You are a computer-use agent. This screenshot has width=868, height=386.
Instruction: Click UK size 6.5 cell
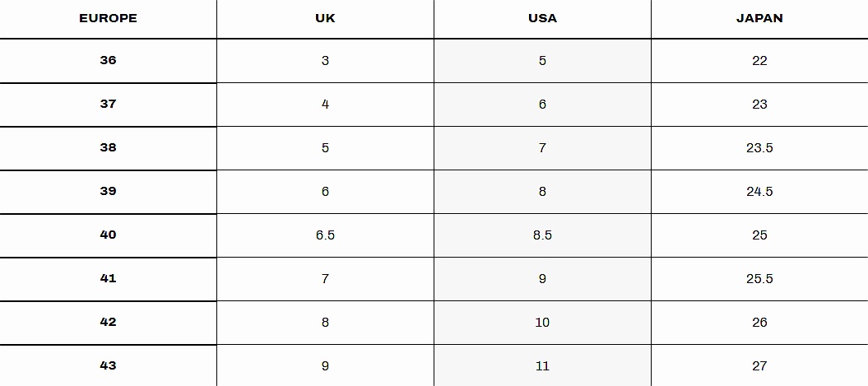click(325, 235)
